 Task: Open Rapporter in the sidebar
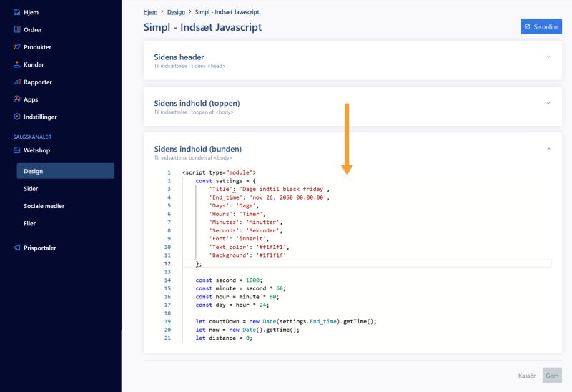click(38, 82)
